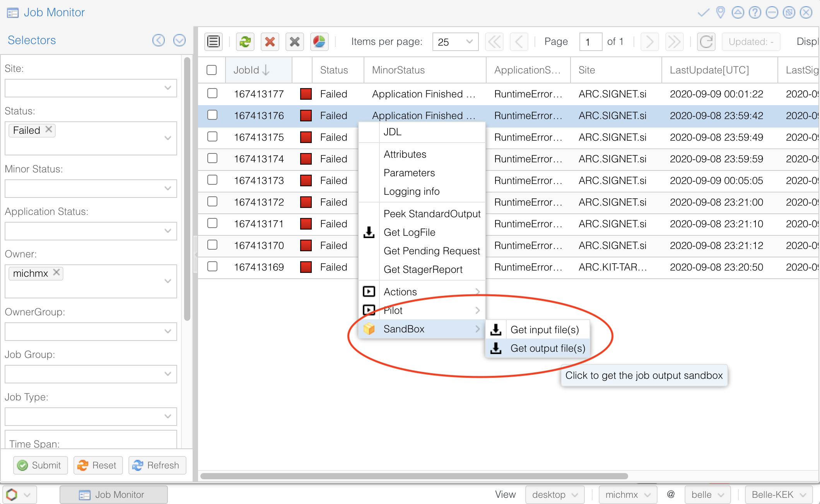Toggle the select-all header checkbox
Image resolution: width=820 pixels, height=504 pixels.
[212, 70]
